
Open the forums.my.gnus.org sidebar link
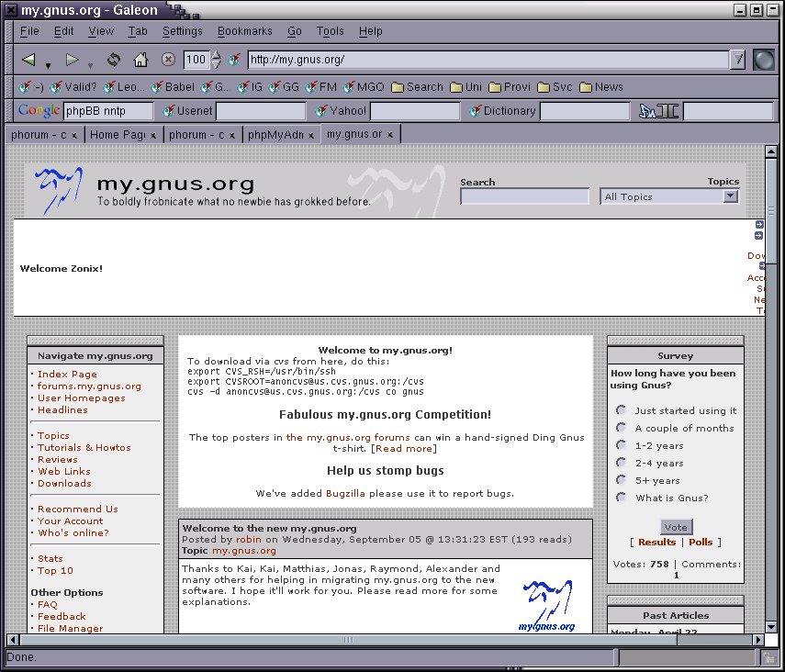coord(90,386)
